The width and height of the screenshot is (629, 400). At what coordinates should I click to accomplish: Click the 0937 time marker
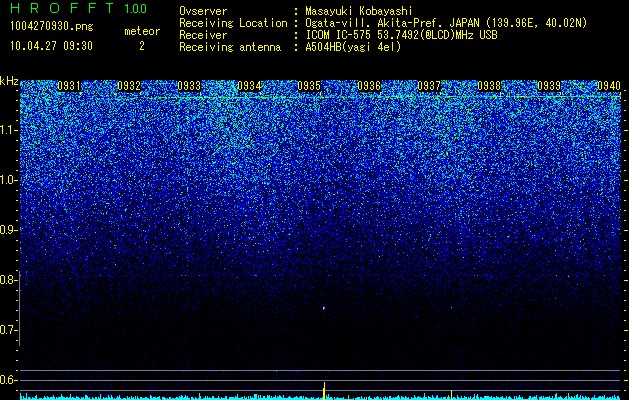tap(429, 86)
